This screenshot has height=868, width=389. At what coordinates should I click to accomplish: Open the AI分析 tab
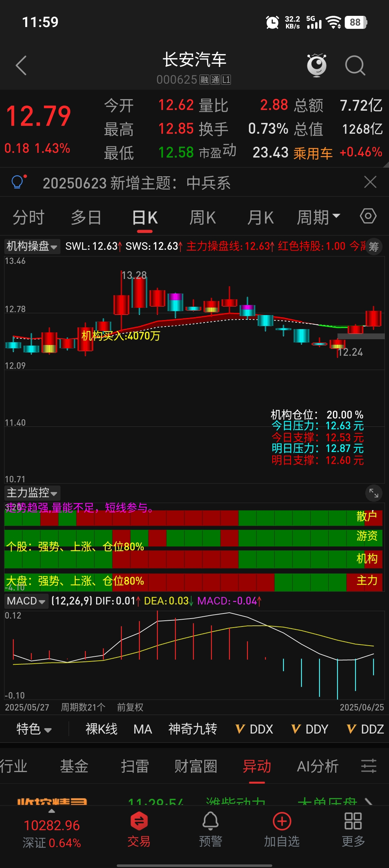(318, 766)
